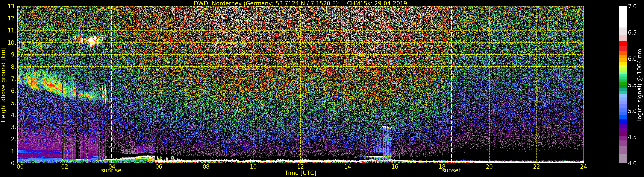This screenshot has width=644, height=177.
Task: Click the colorbar tick label "7.0"
Action: [x=632, y=6]
